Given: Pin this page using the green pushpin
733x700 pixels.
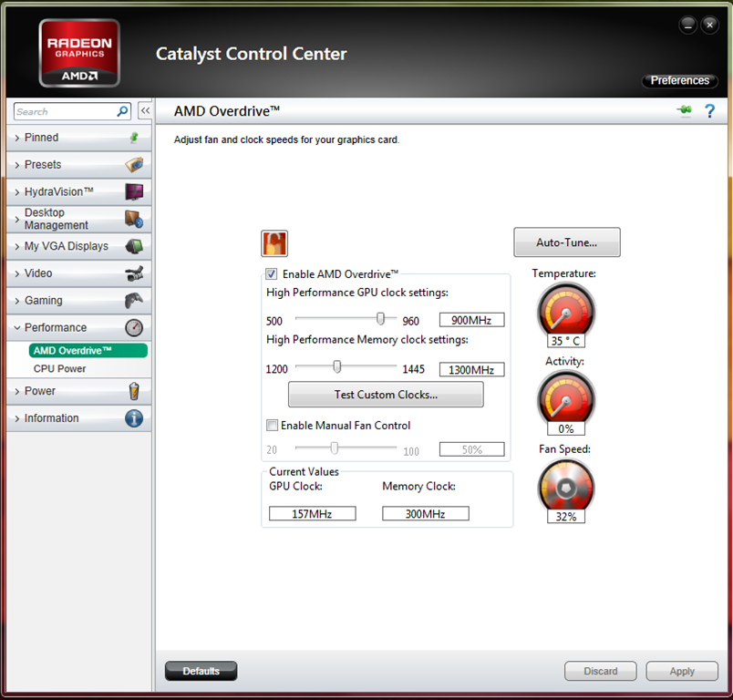Looking at the screenshot, I should (x=685, y=111).
